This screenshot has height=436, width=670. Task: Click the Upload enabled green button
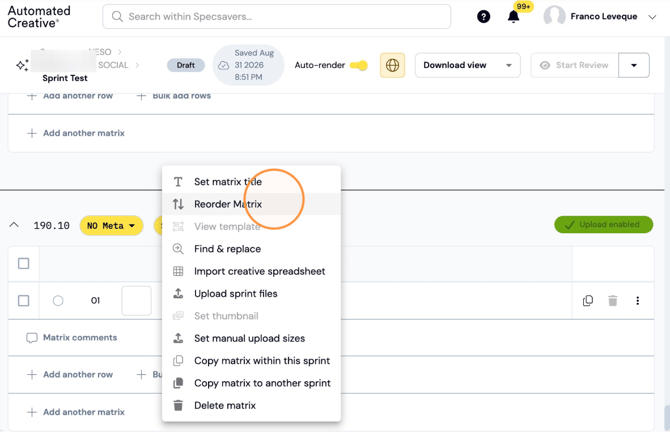[603, 224]
